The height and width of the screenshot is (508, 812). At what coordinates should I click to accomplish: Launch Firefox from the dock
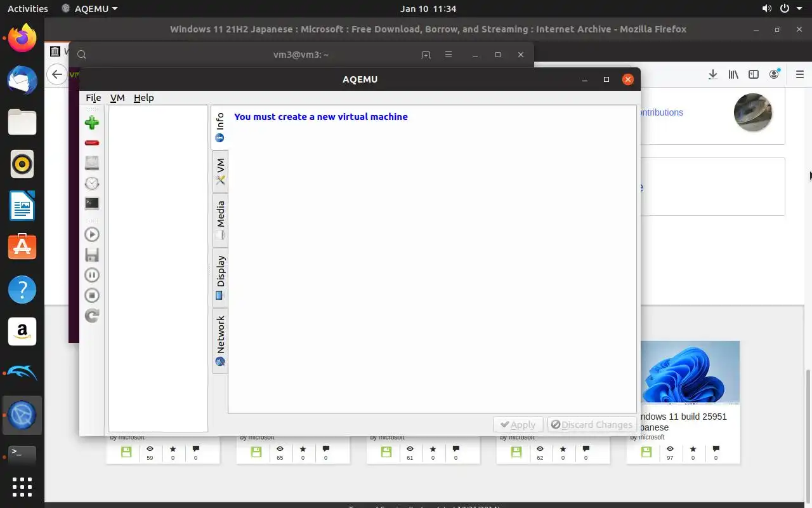[x=22, y=39]
